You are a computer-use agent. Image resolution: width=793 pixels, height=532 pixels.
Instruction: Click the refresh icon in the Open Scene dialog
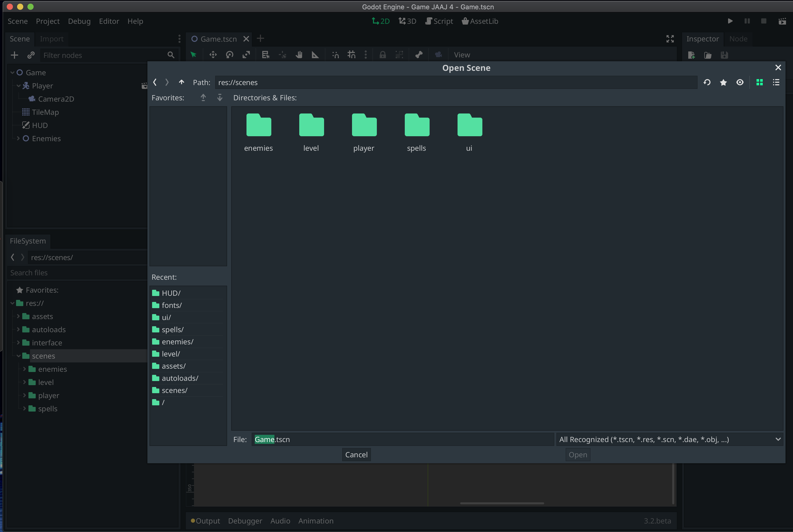(x=707, y=82)
